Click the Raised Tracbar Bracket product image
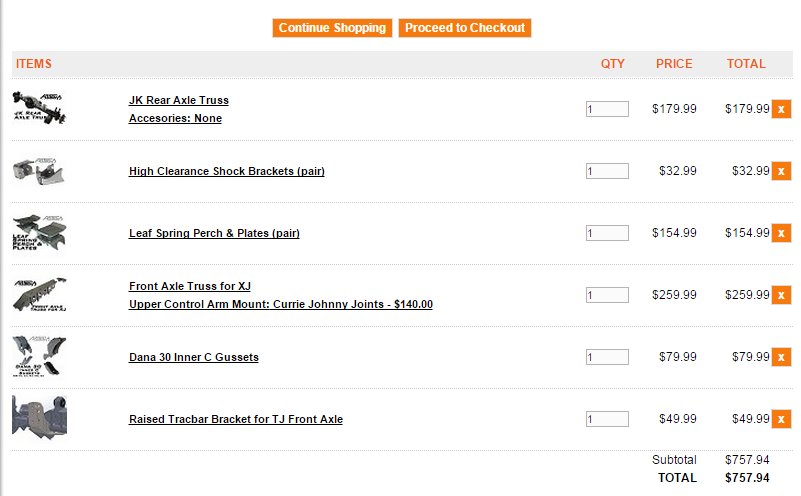 [40, 416]
